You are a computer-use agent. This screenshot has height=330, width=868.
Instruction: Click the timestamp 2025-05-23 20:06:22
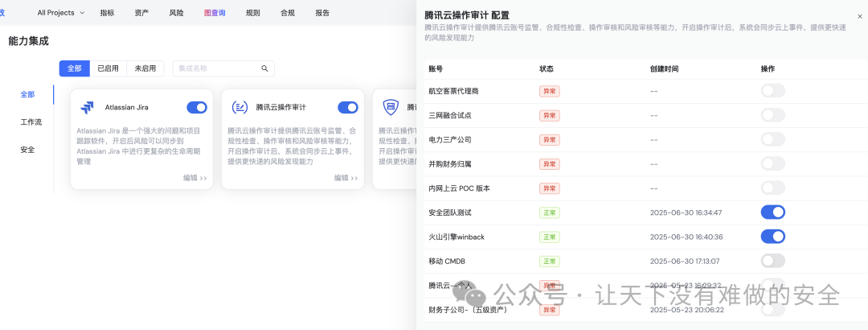[686, 310]
